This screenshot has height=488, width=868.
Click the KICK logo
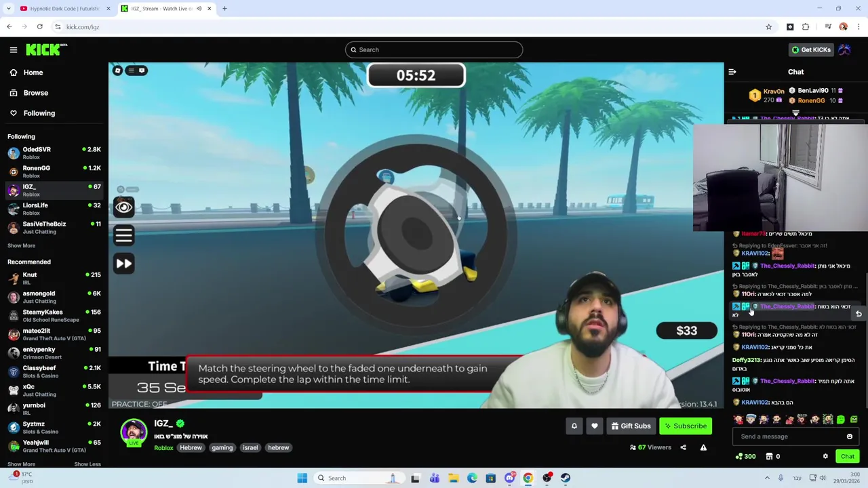(46, 49)
